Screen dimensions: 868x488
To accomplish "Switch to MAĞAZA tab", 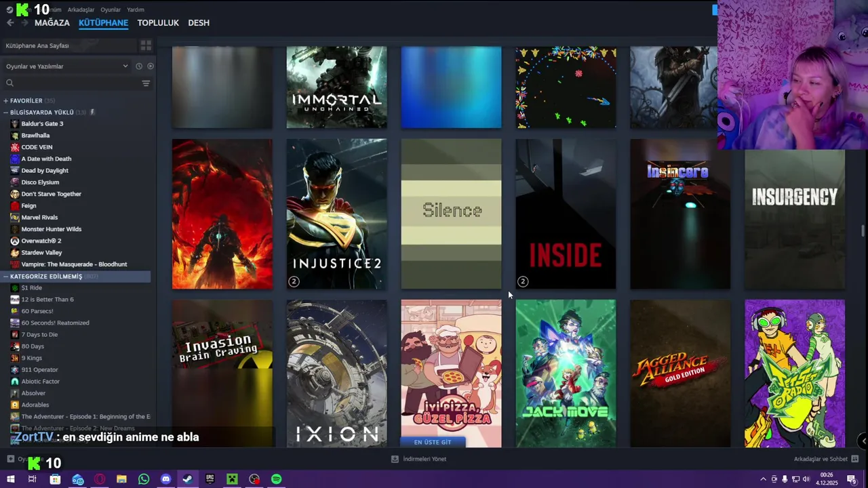I will pyautogui.click(x=52, y=23).
